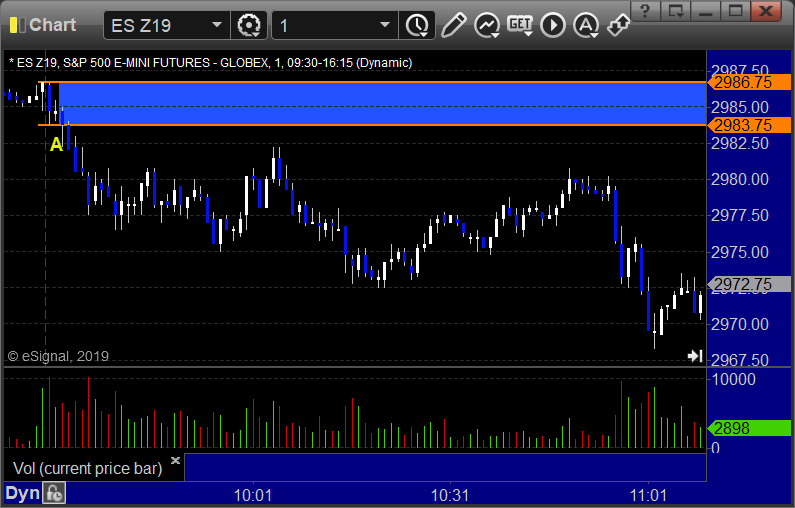Click the link/pin chart icon
This screenshot has width=795, height=508.
coord(619,25)
